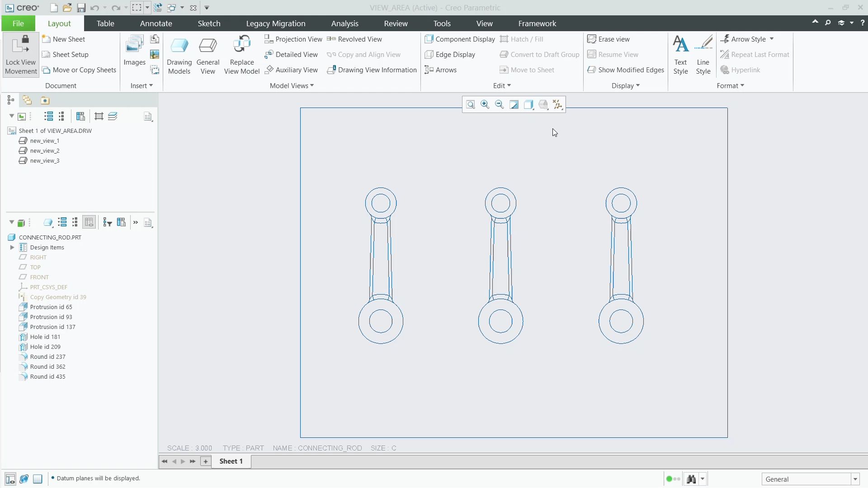Click the Refit zoom icon
The width and height of the screenshot is (868, 488).
coord(471,105)
